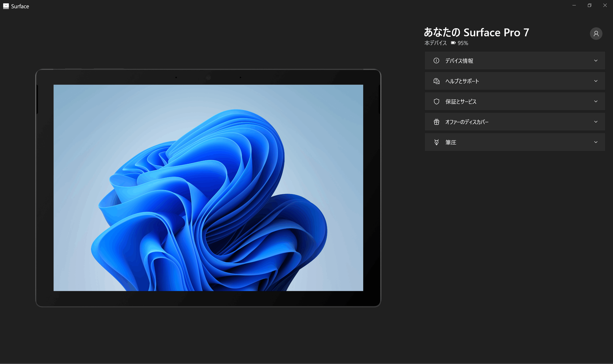Click the pen tip icon beside 筆圧
613x364 pixels.
click(436, 142)
